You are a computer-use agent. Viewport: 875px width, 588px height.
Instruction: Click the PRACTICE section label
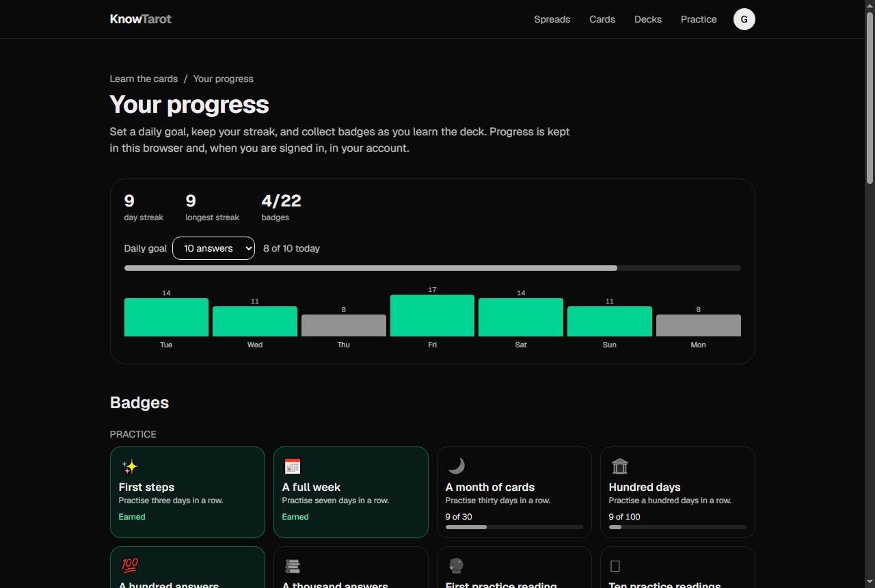(x=133, y=434)
